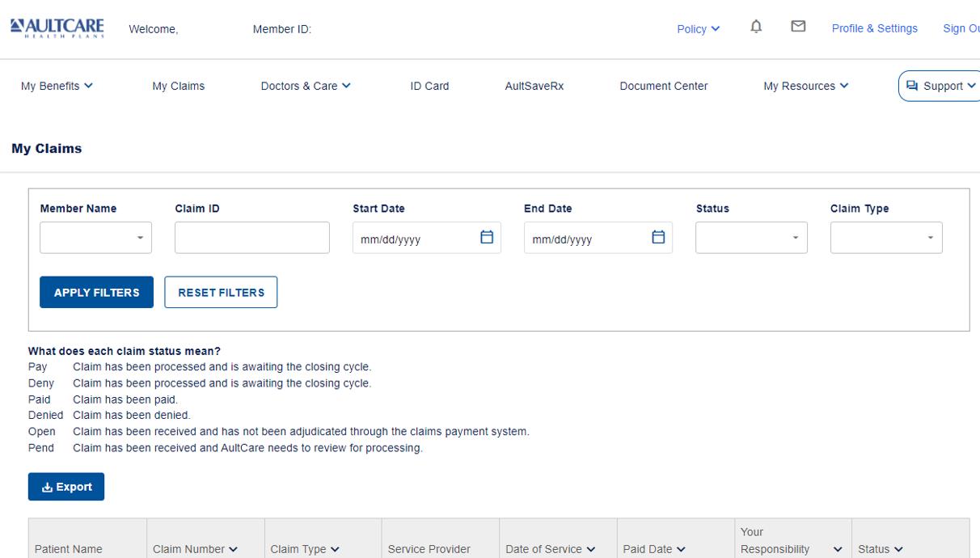Click the 'Claim has been denied.' text
The image size is (980, 558).
(131, 416)
